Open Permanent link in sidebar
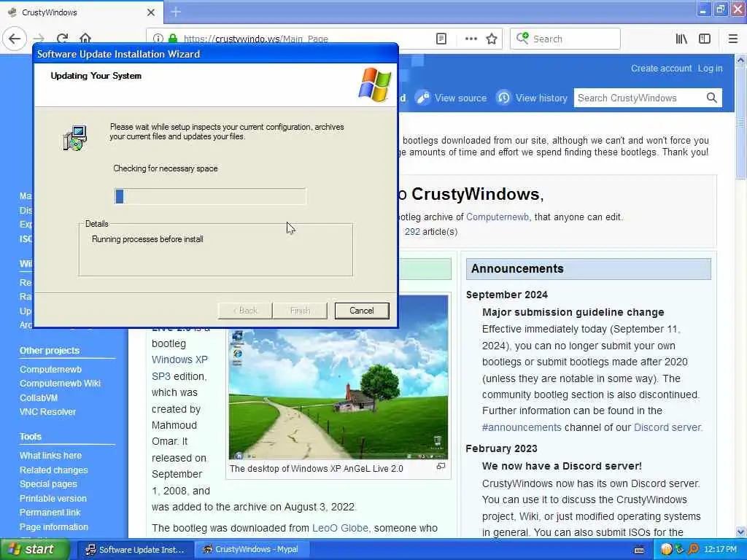 (50, 513)
